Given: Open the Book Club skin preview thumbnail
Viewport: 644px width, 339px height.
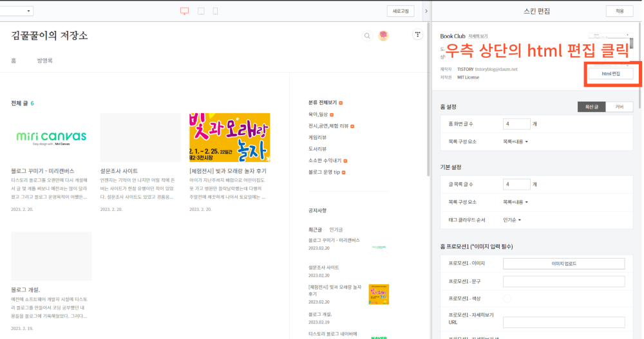Looking at the screenshot, I should click(x=609, y=50).
